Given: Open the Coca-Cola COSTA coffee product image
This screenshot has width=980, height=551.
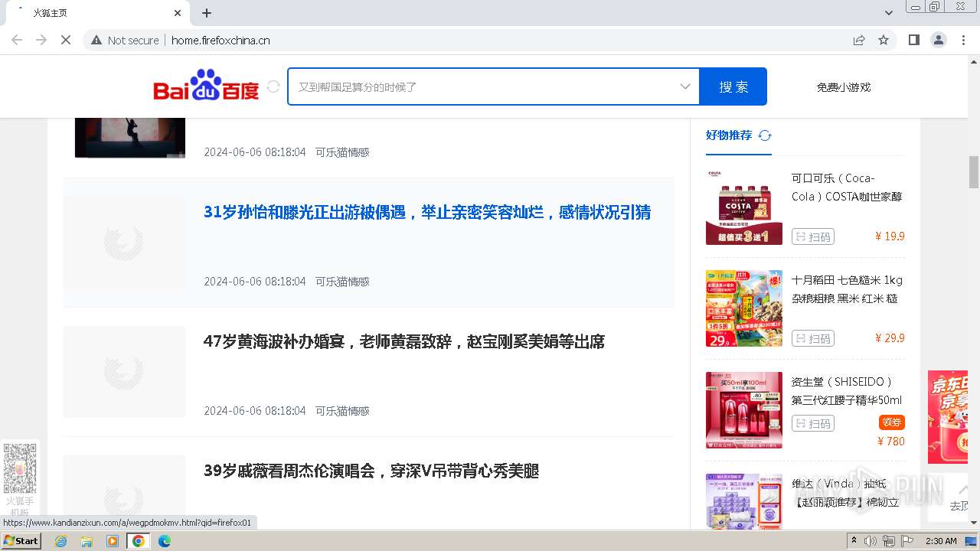Looking at the screenshot, I should tap(744, 207).
